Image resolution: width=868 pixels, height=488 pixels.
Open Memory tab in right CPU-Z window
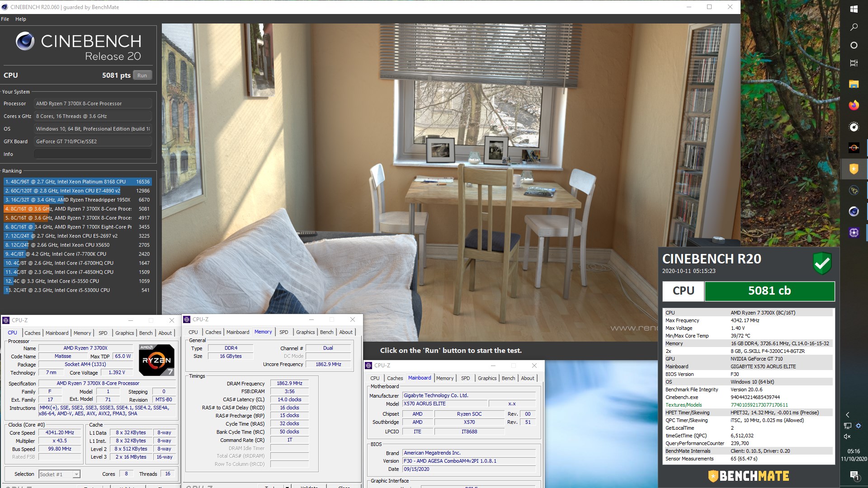pos(445,378)
